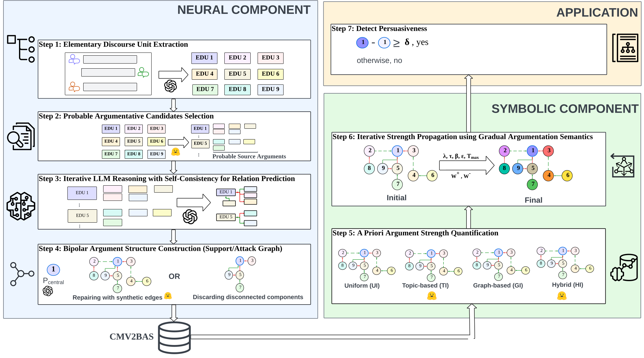This screenshot has width=644, height=358.
Task: Select the EDU 9 box in Step 1
Action: click(271, 90)
